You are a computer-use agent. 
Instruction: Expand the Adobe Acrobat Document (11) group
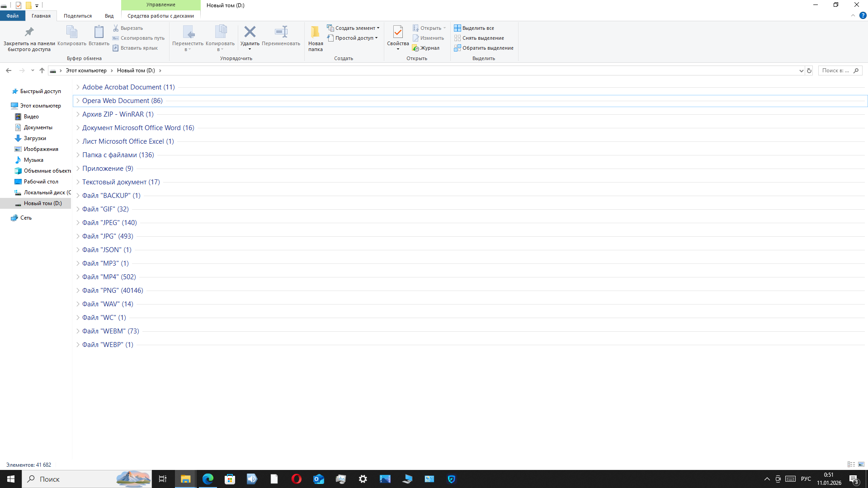click(x=78, y=87)
